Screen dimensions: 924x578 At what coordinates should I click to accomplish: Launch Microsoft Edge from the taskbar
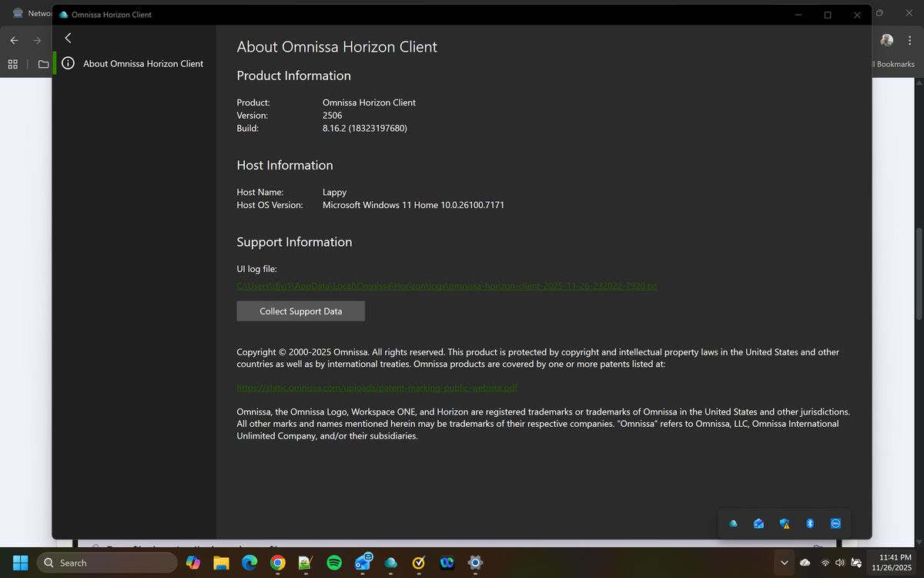(249, 563)
